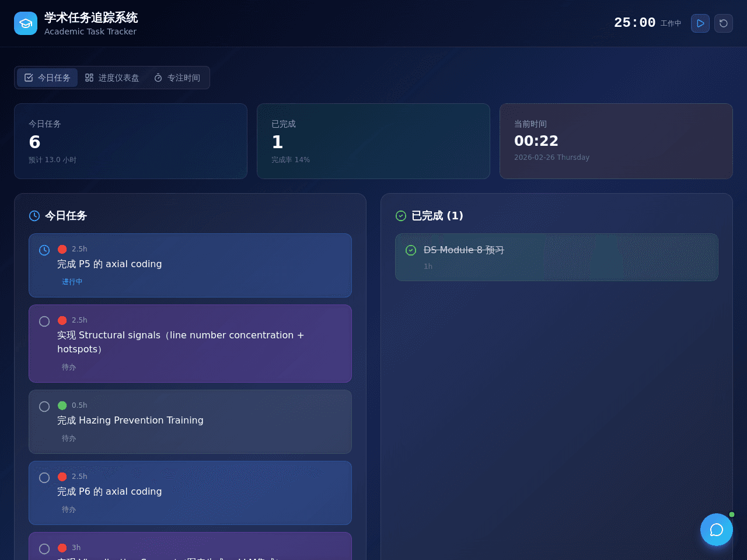Open the 进度仪表盘 tab
This screenshot has height=560, width=747.
point(112,78)
